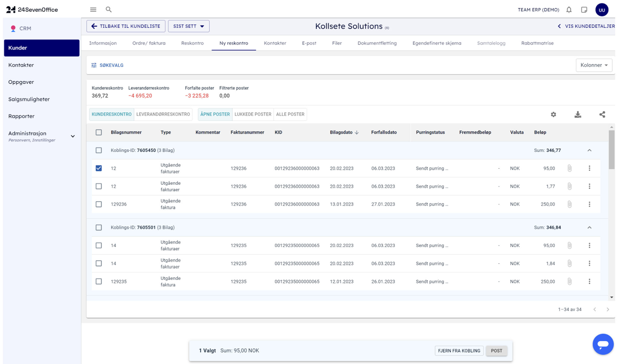Share the ledger entries view
The image size is (627, 364).
(602, 114)
